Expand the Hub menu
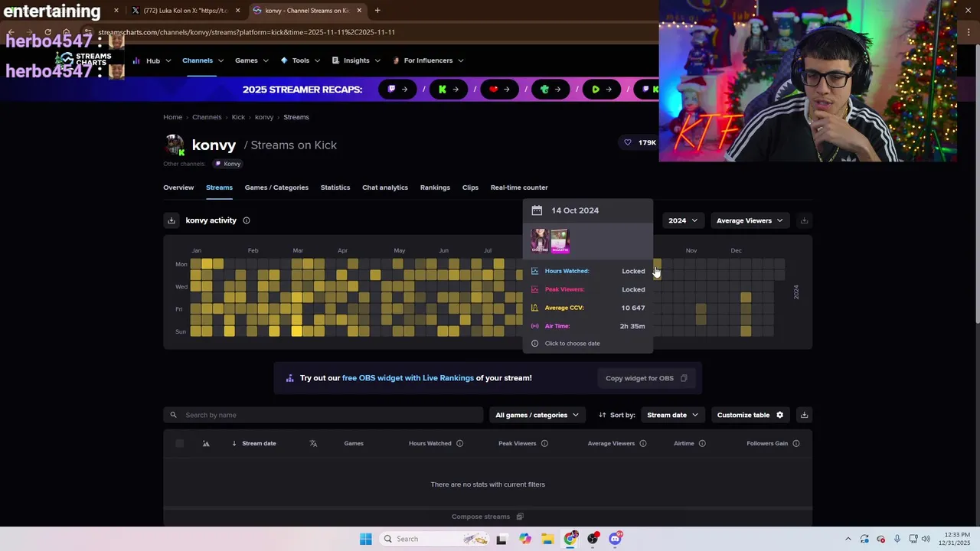The width and height of the screenshot is (980, 551). point(152,60)
